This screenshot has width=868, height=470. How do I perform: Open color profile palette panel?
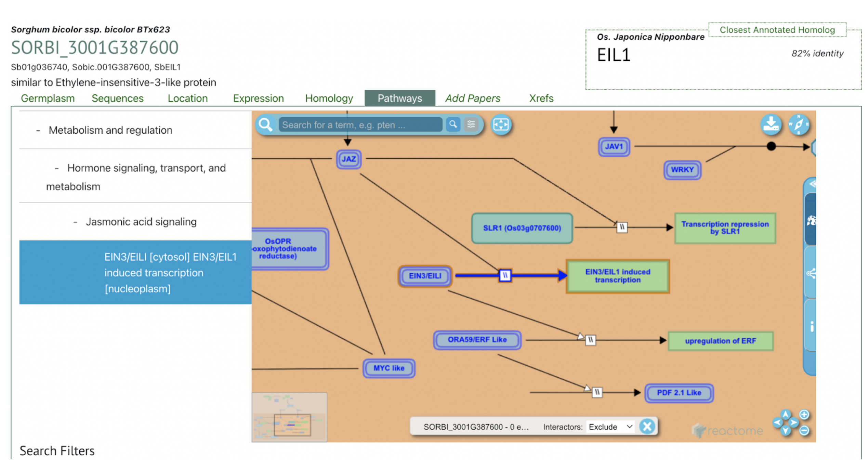pyautogui.click(x=811, y=221)
